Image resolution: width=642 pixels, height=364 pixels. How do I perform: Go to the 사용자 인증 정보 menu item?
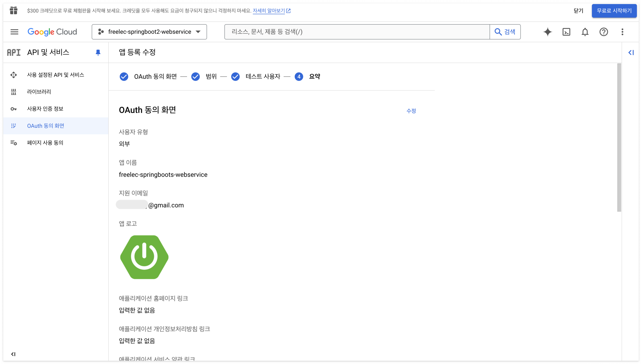coord(45,109)
